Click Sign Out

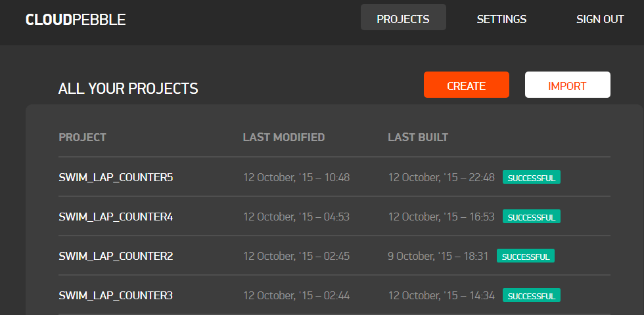[600, 19]
